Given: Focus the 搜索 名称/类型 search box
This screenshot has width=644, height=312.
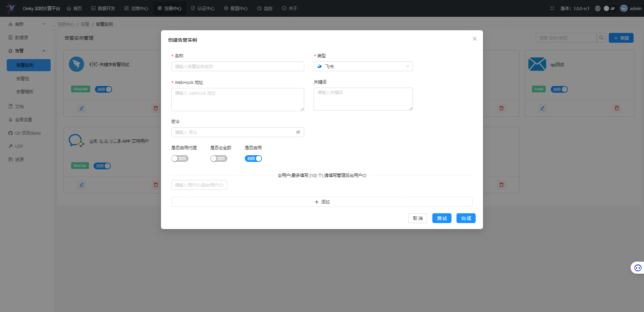Looking at the screenshot, I should [x=566, y=38].
